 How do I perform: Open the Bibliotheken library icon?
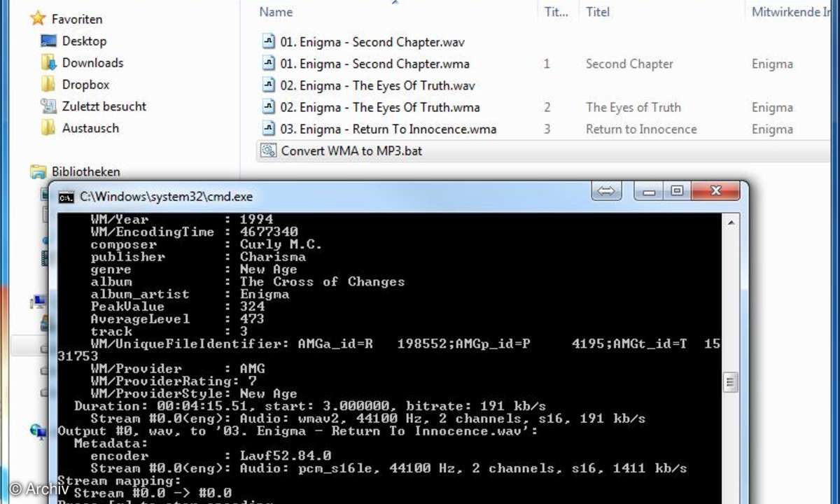[x=38, y=171]
